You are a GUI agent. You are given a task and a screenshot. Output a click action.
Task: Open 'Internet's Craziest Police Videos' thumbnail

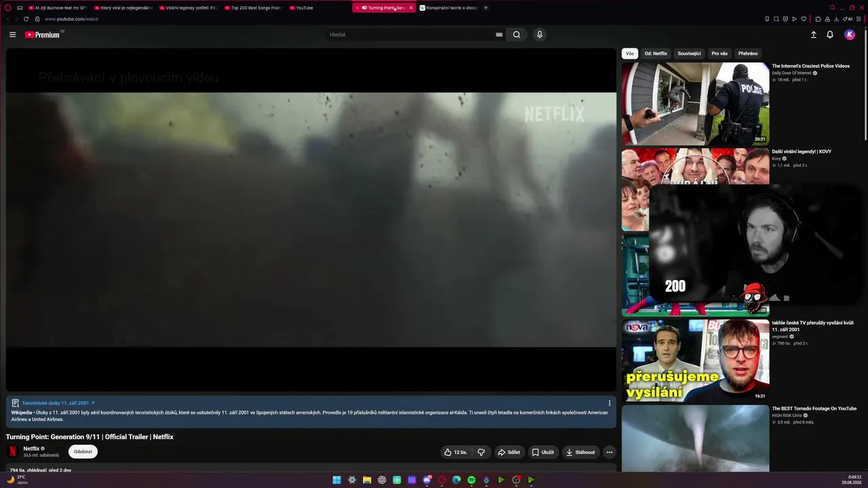coord(695,103)
